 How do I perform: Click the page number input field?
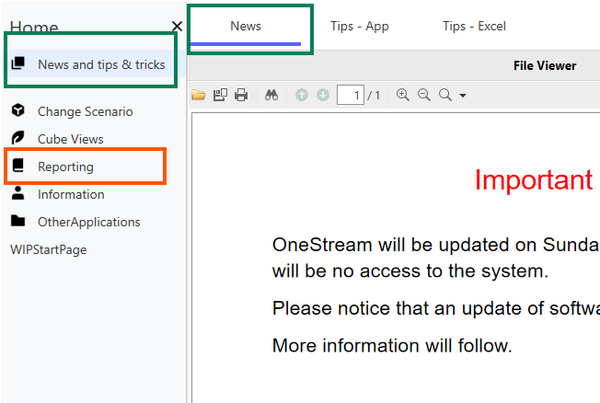[350, 95]
